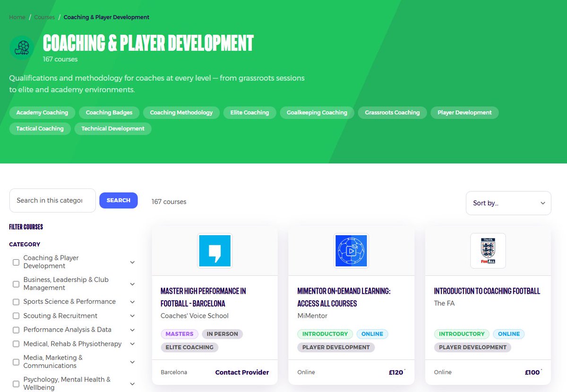Click Coaches' Voice School provider name

click(195, 315)
